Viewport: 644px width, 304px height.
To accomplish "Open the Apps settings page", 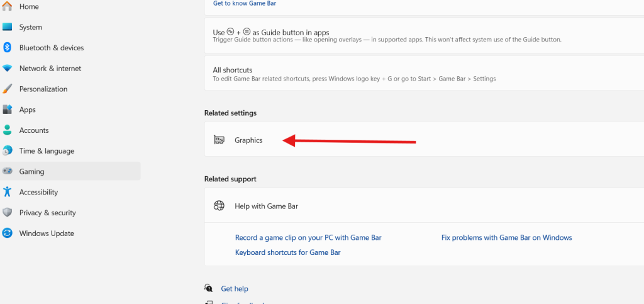I will pyautogui.click(x=28, y=110).
